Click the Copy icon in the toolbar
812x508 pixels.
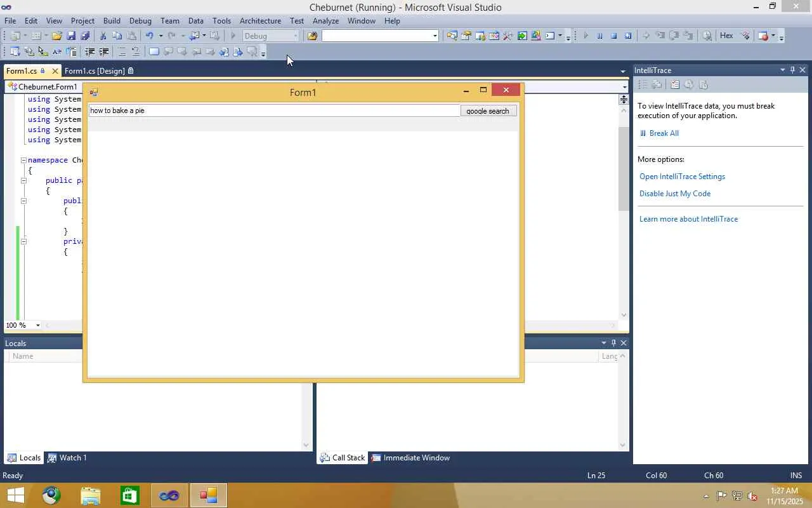[117, 36]
